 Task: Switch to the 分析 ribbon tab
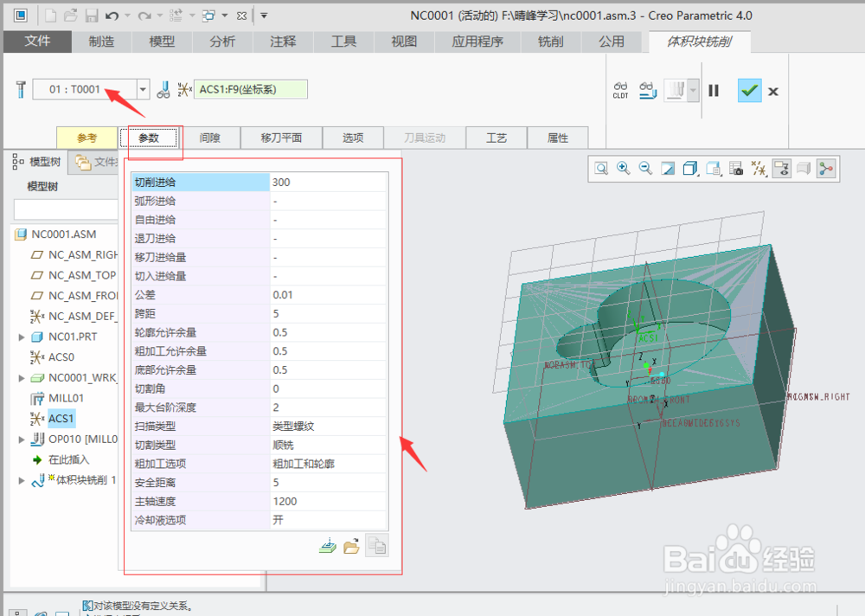coord(222,42)
